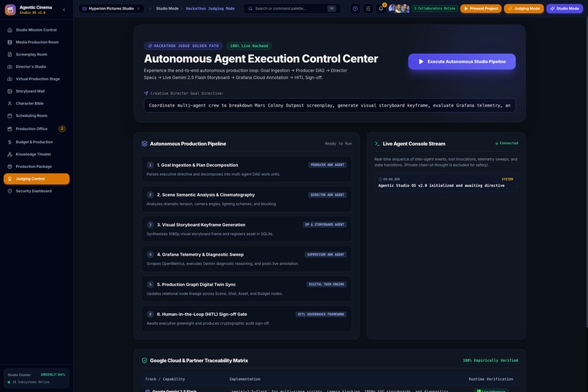Click the Security Dashboard shield icon

pos(9,191)
